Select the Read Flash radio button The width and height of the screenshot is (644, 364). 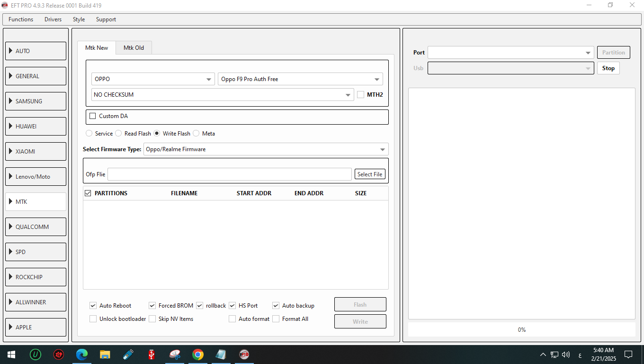(118, 133)
